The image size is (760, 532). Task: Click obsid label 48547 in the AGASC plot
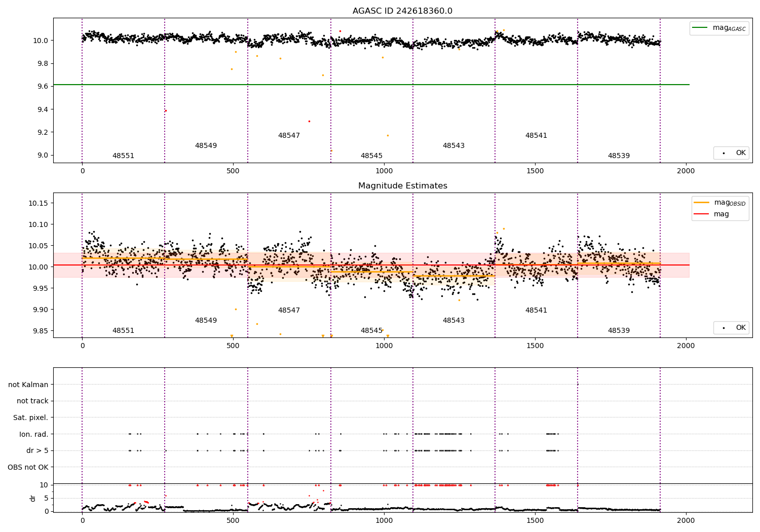click(x=289, y=136)
